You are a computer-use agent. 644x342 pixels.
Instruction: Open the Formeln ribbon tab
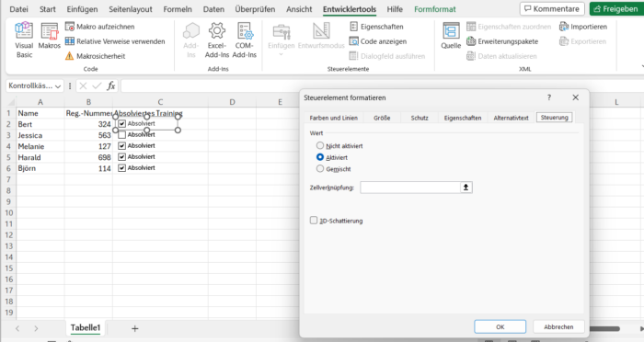[178, 9]
